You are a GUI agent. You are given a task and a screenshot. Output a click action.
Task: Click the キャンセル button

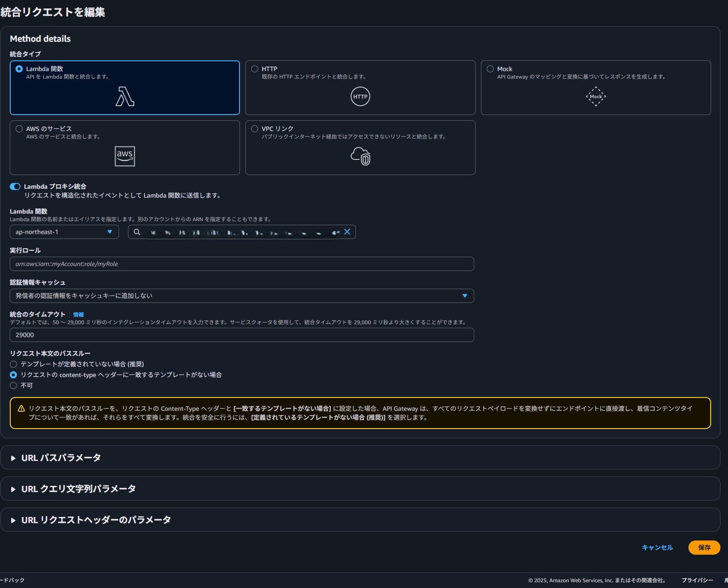click(657, 548)
